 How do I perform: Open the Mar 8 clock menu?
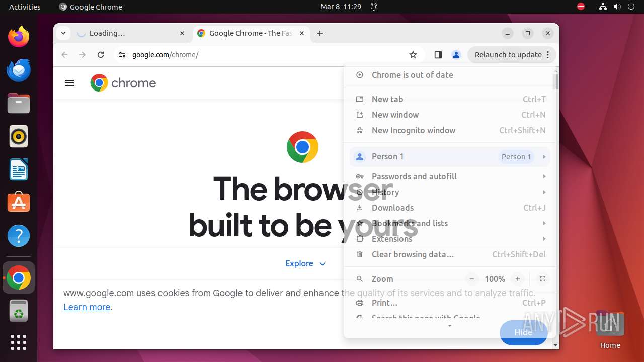pyautogui.click(x=341, y=7)
